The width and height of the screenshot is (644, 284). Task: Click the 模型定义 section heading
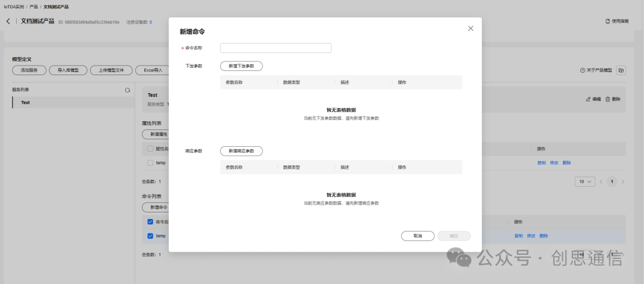coord(22,60)
